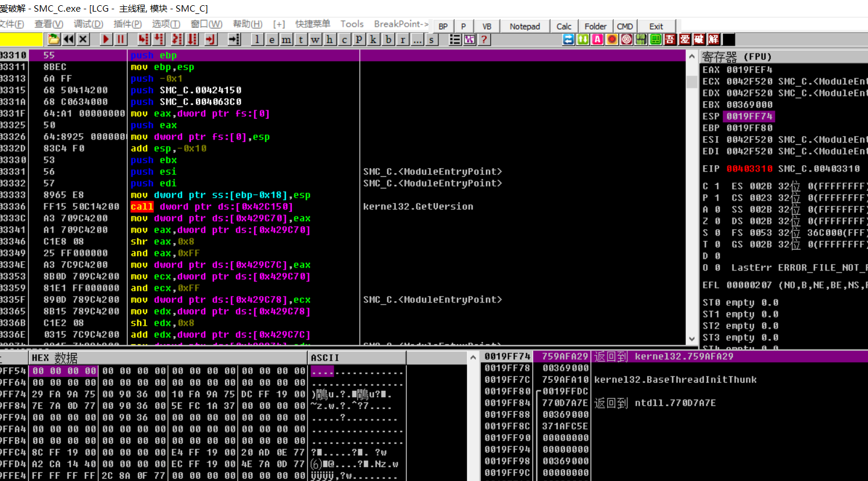Click the red '解' icon
The height and width of the screenshot is (481, 868).
click(x=714, y=40)
